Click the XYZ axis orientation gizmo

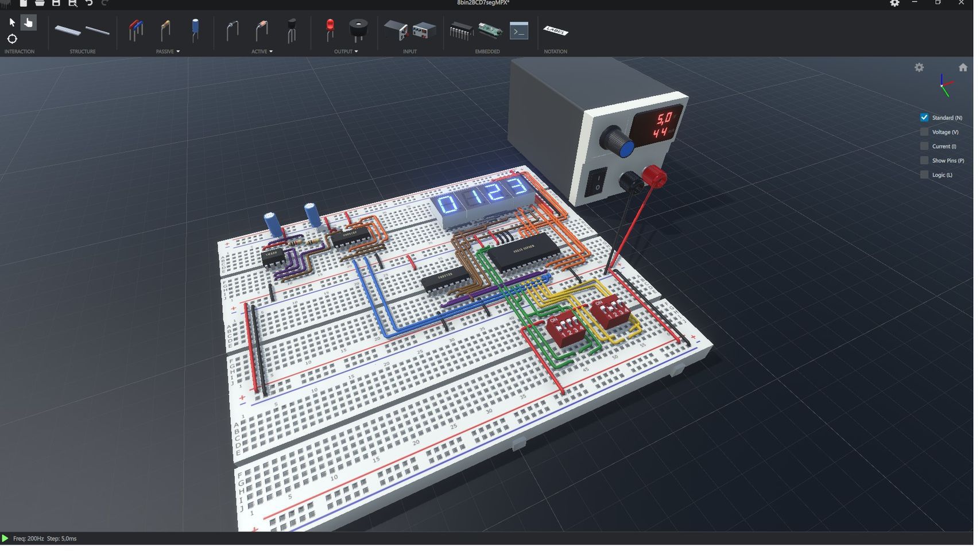946,86
